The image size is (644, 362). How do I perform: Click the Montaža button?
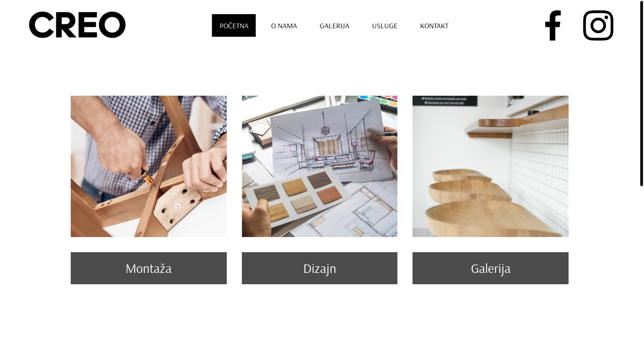click(x=149, y=268)
